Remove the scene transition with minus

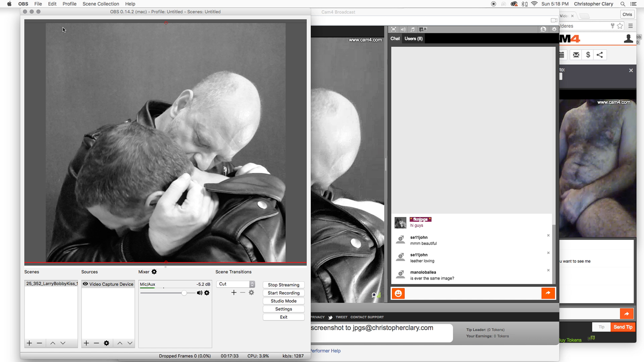point(243,293)
